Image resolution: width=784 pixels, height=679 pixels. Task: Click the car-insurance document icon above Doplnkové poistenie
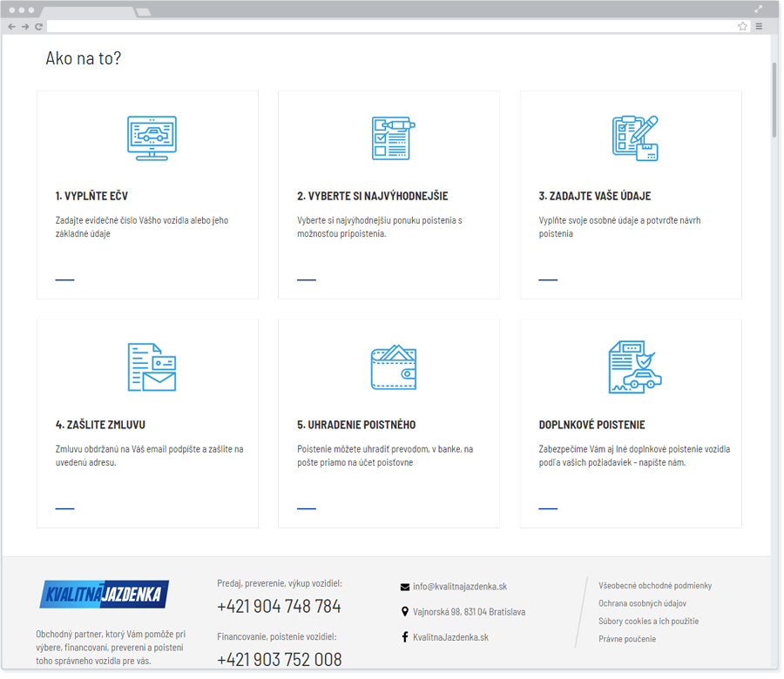tap(633, 366)
